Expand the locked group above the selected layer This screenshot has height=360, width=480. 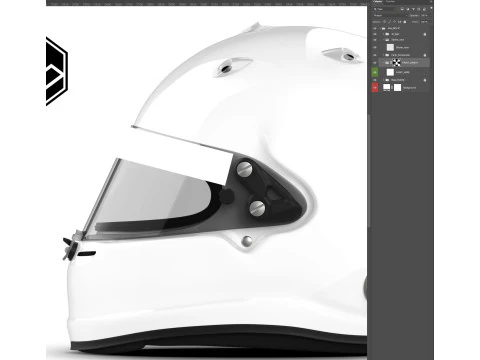point(383,55)
